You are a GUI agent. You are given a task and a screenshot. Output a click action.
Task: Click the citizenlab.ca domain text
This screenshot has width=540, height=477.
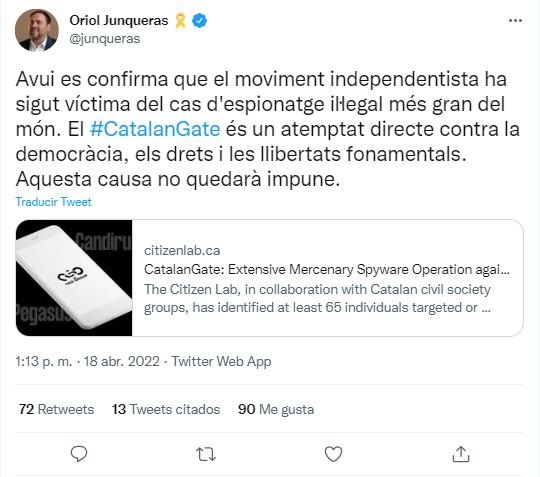pos(182,250)
